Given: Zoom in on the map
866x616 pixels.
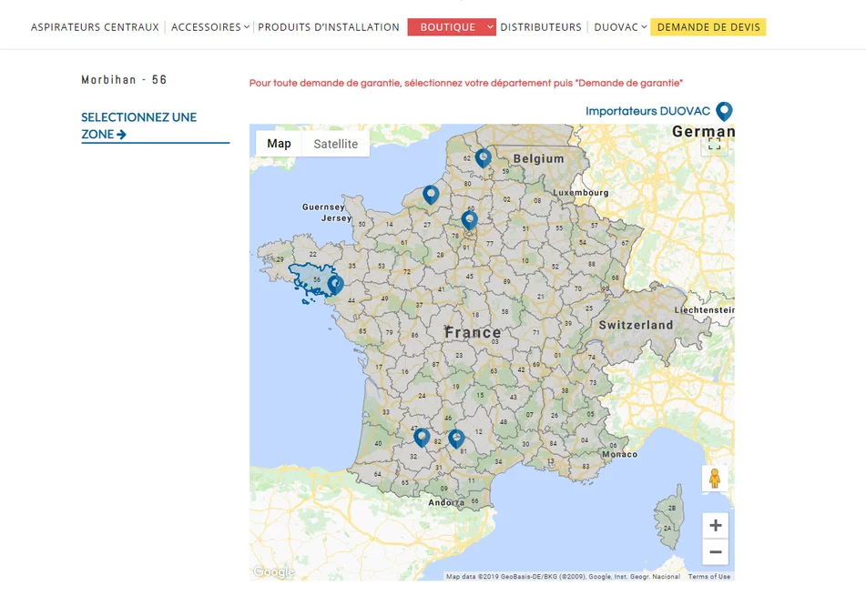Looking at the screenshot, I should pos(715,526).
